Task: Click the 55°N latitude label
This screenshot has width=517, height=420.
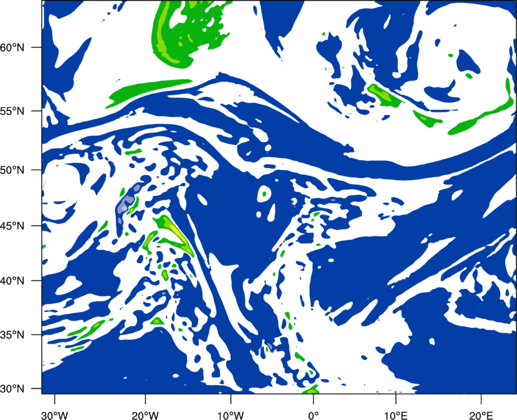Action: pyautogui.click(x=12, y=110)
